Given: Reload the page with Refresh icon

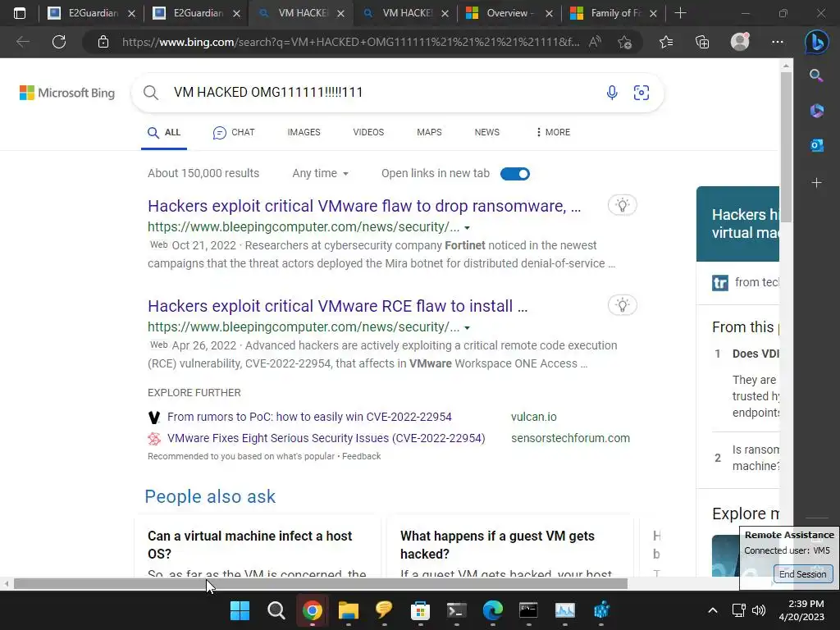Looking at the screenshot, I should pos(59,42).
